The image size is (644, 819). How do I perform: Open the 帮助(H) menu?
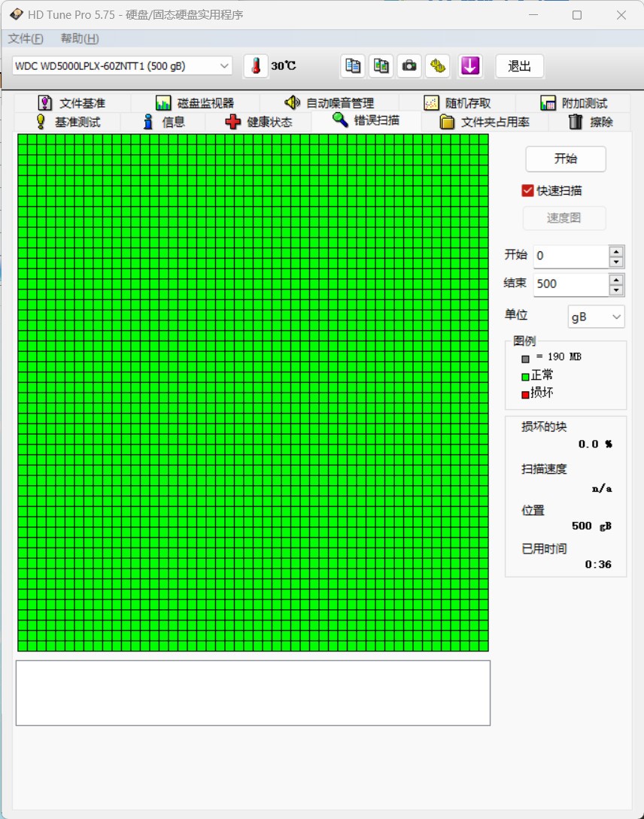[80, 38]
